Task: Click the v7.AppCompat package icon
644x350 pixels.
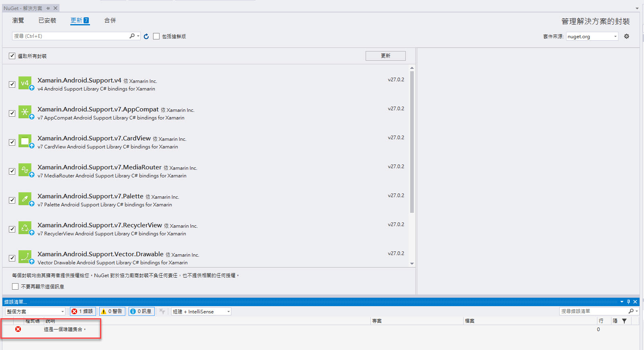Action: (x=25, y=112)
